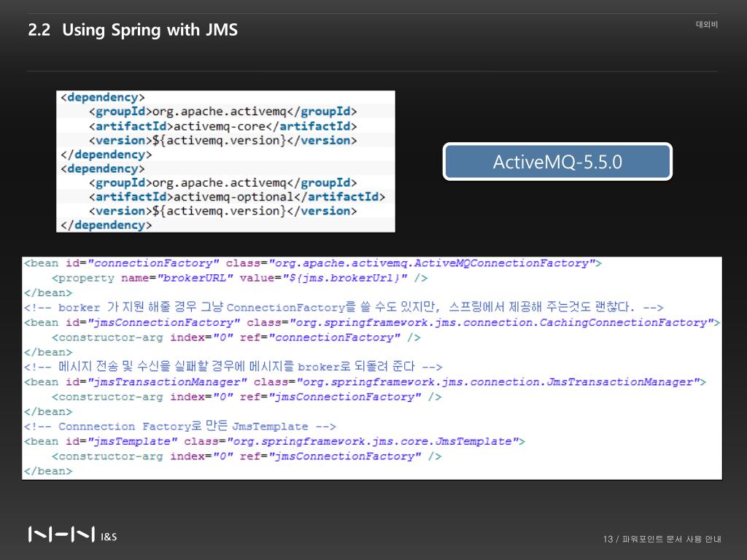Click the bean id "connectionFactory" line
Viewport: 747px width, 560px height.
pyautogui.click(x=312, y=263)
